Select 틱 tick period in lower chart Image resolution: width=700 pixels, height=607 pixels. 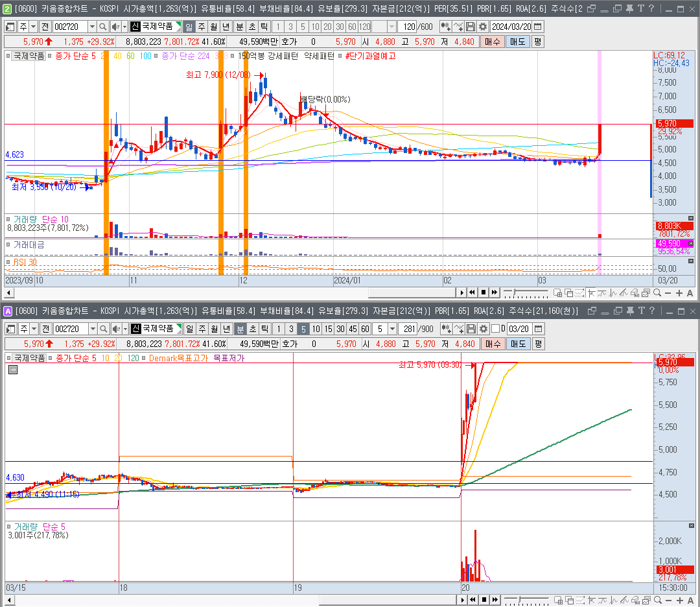[264, 329]
